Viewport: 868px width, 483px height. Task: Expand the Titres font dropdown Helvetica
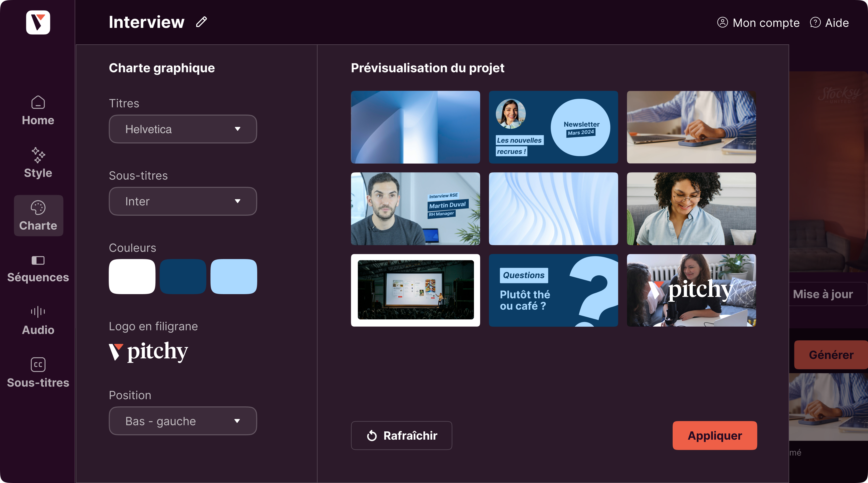pos(183,129)
